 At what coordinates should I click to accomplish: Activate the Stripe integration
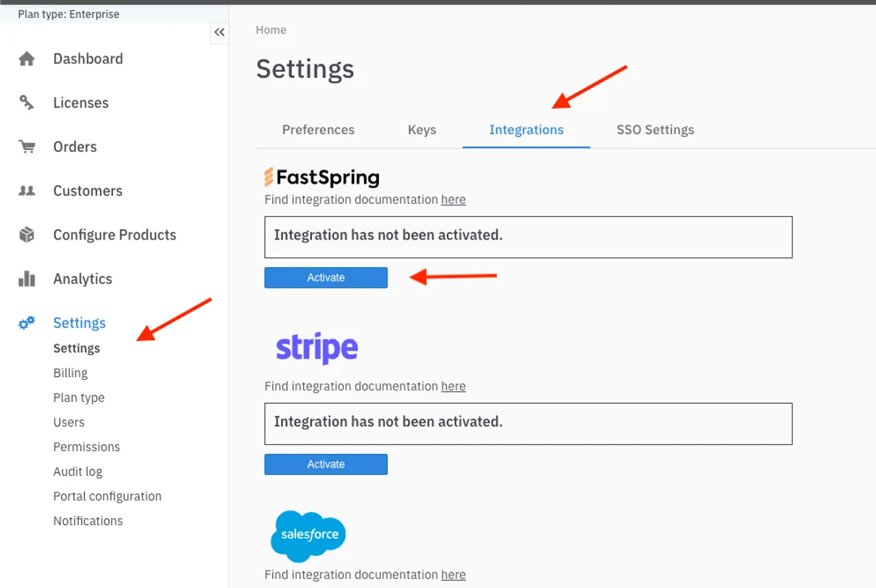pyautogui.click(x=326, y=464)
